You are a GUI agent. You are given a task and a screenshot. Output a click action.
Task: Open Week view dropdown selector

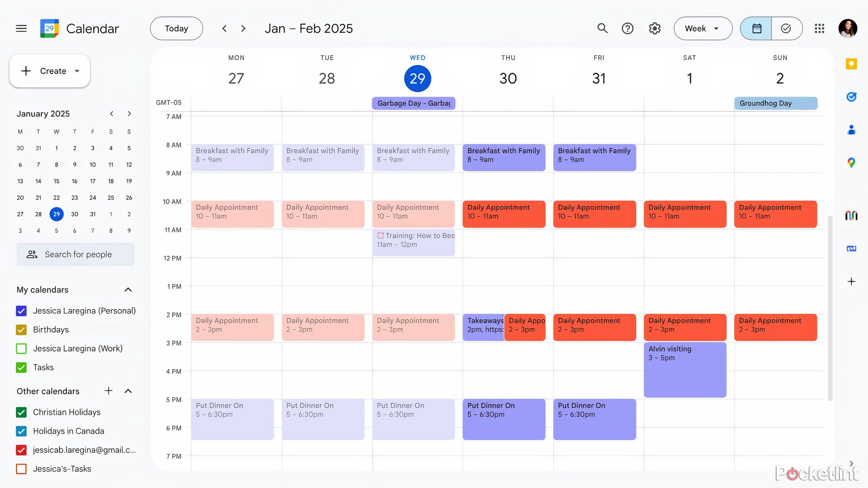coord(703,28)
